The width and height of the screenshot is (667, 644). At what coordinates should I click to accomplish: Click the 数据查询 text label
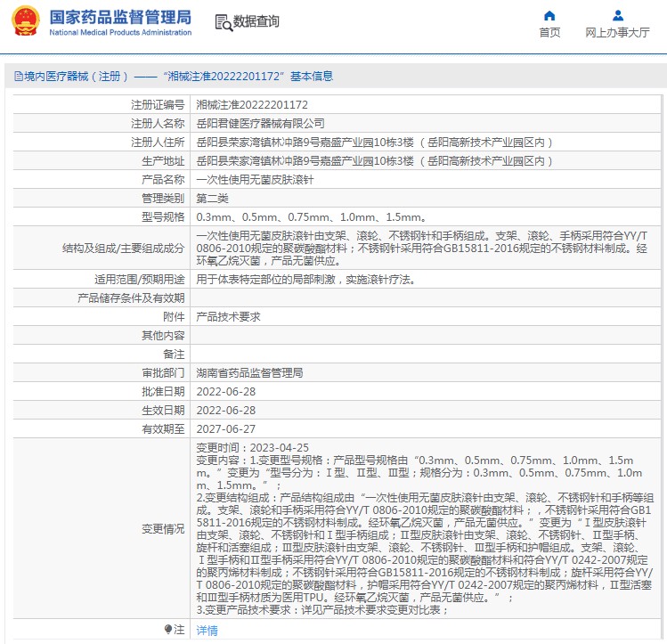click(256, 21)
